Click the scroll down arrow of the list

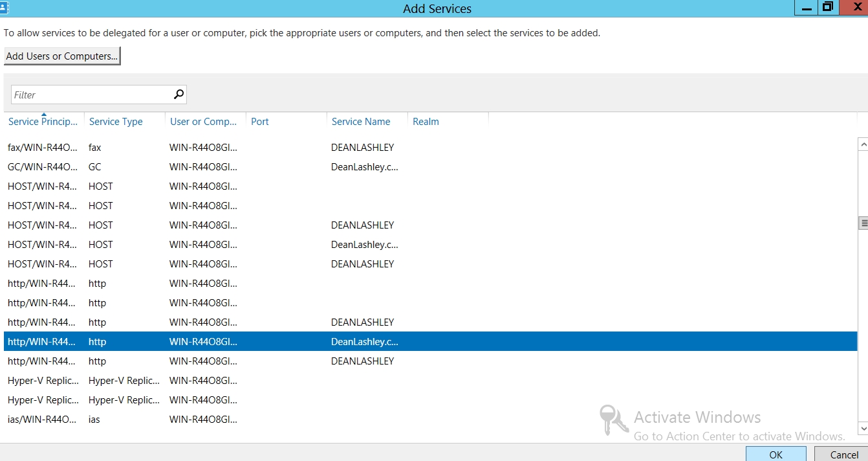click(x=862, y=428)
